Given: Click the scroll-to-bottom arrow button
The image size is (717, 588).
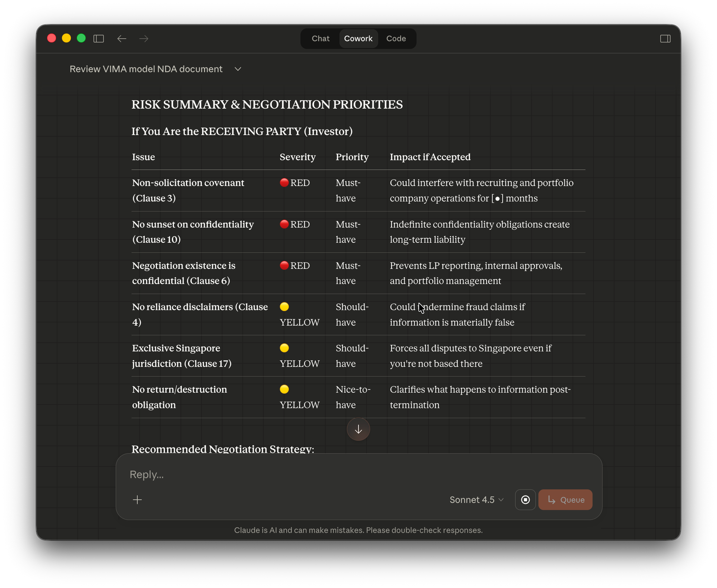Looking at the screenshot, I should pyautogui.click(x=358, y=429).
